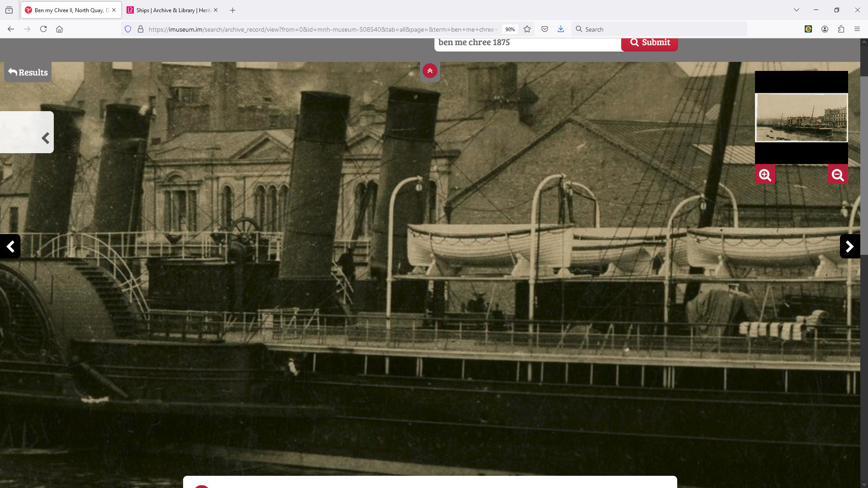Show tracking protection shield info

pyautogui.click(x=128, y=29)
